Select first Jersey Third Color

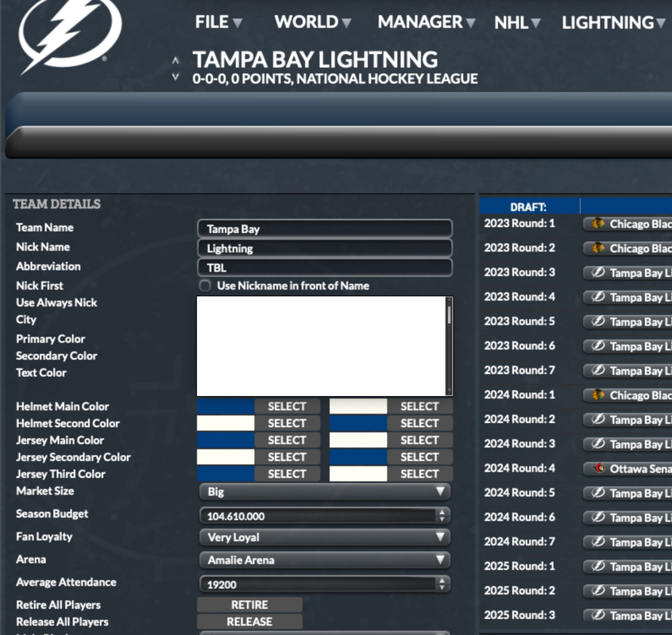pos(287,474)
